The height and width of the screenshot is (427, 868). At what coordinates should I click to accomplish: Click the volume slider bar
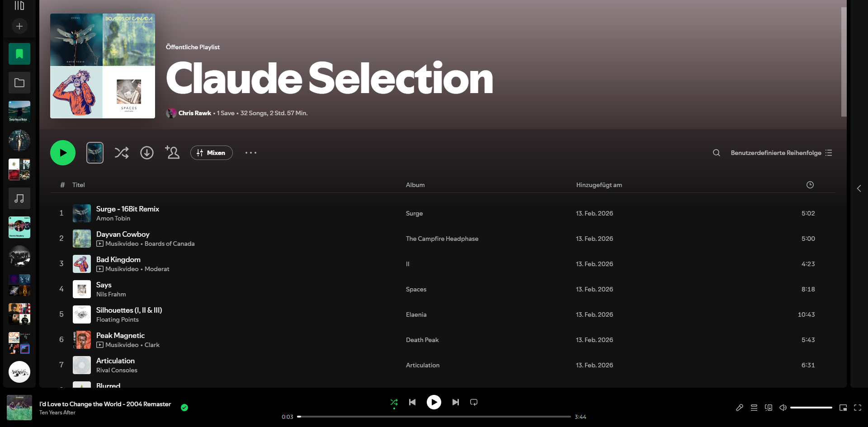[x=811, y=408]
